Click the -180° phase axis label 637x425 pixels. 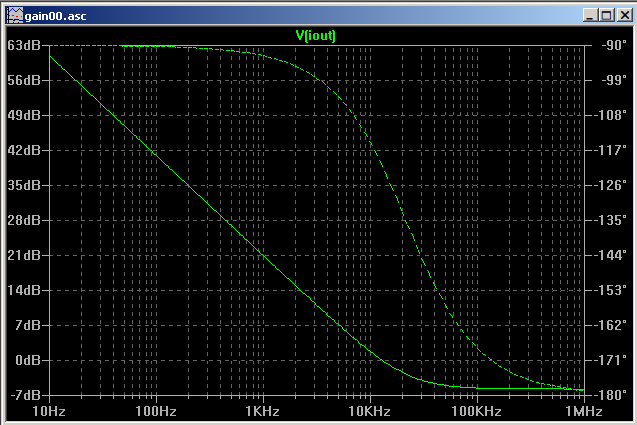[610, 395]
